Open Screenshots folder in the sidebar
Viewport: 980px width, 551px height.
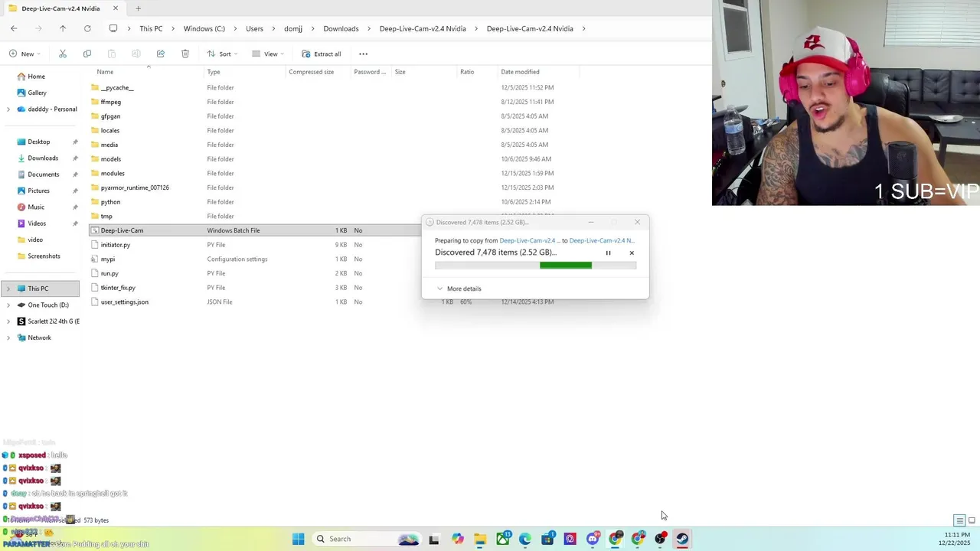(x=44, y=256)
